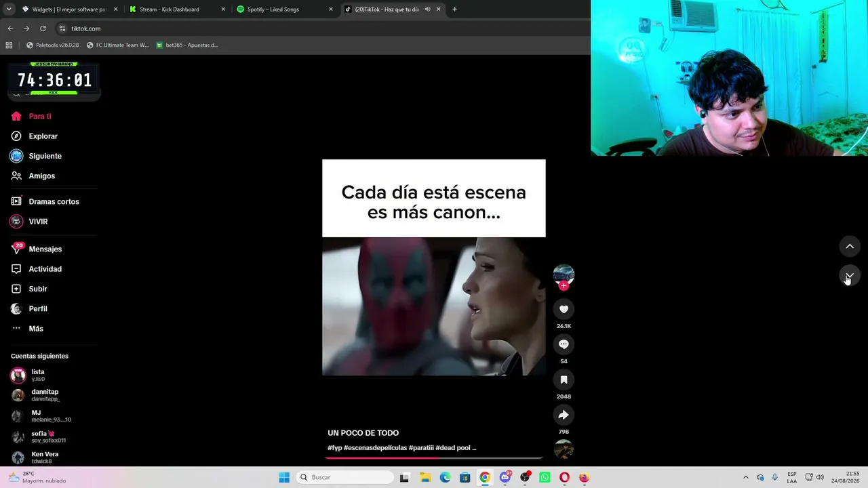The image size is (868, 488).
Task: Open File Explorer from the taskbar
Action: [425, 477]
